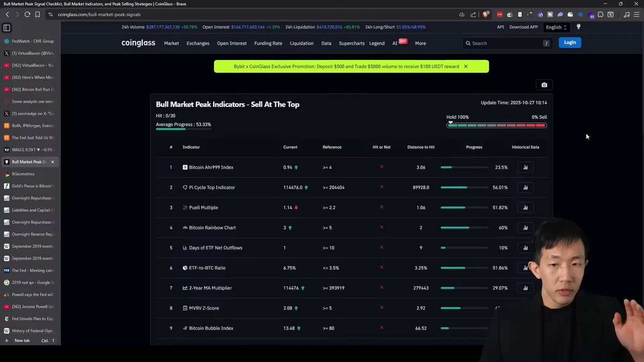Open historical data chart for Puell Multiple
This screenshot has height=362, width=644.
pos(525,208)
